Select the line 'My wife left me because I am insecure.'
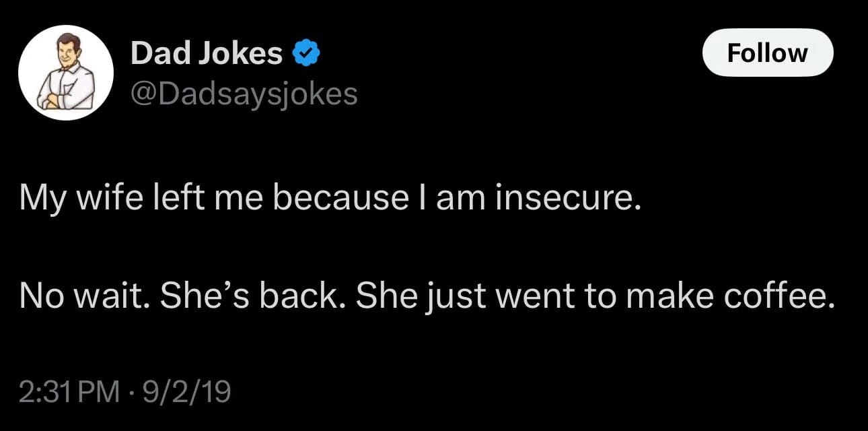 click(x=326, y=200)
